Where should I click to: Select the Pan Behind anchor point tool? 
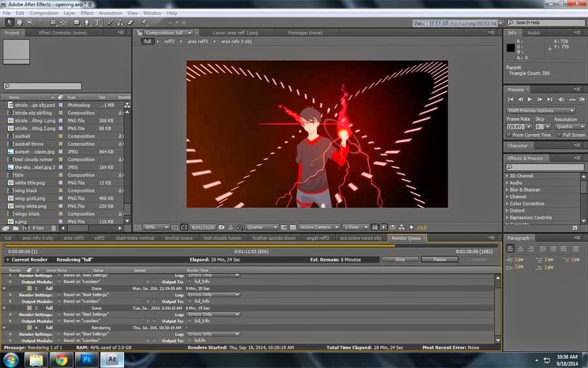[x=64, y=22]
